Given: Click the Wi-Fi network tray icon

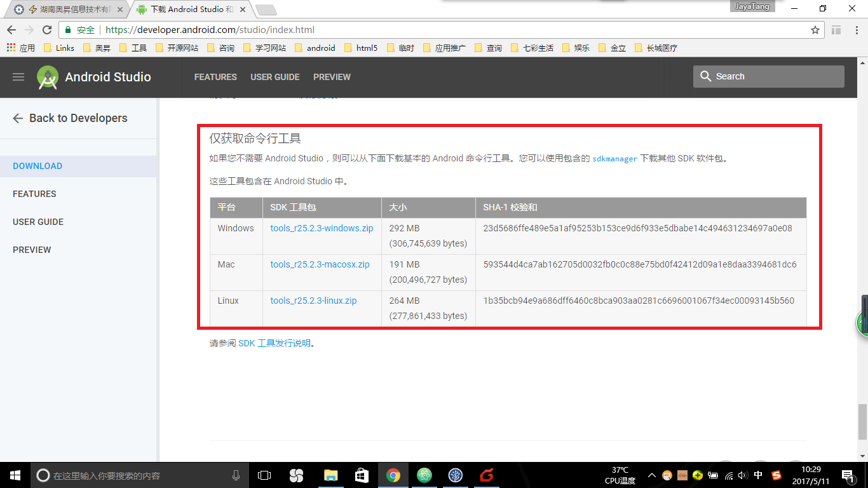Looking at the screenshot, I should pyautogui.click(x=729, y=475).
